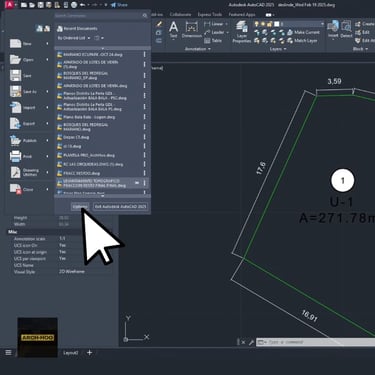Toggle layer freeze sun icon in layer dropdown
This screenshot has width=375, height=375.
(263, 24)
